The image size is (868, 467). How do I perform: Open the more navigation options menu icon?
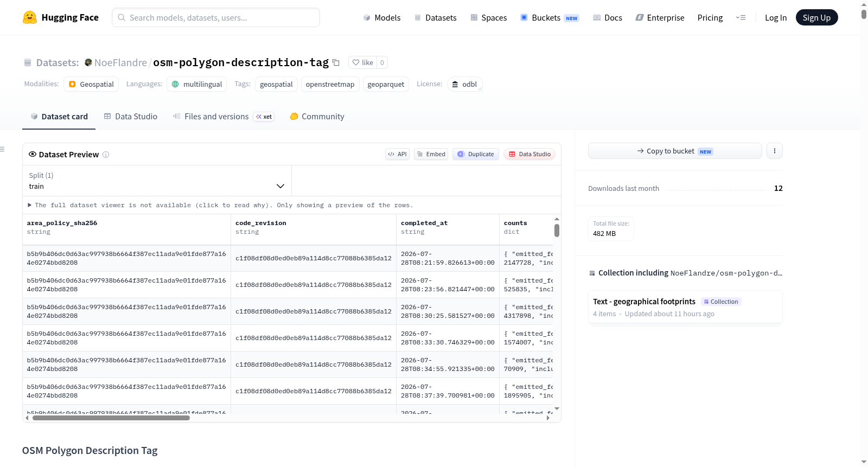click(x=741, y=17)
